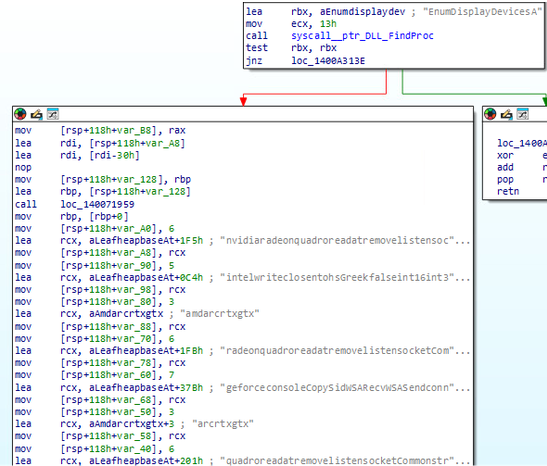Viewport: 547px width, 466px height.
Task: Click syscall__ptr_DLL_FindProc call target
Action: (x=362, y=36)
